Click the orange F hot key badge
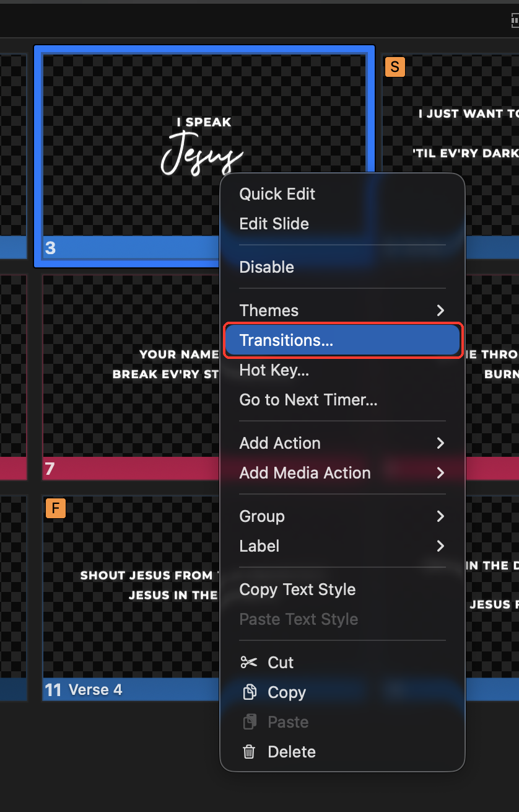 click(55, 509)
